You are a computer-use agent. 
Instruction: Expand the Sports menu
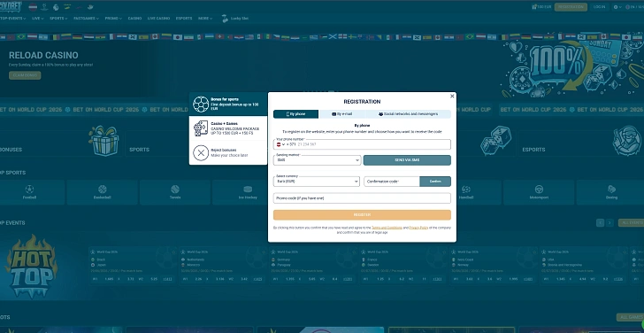point(58,19)
